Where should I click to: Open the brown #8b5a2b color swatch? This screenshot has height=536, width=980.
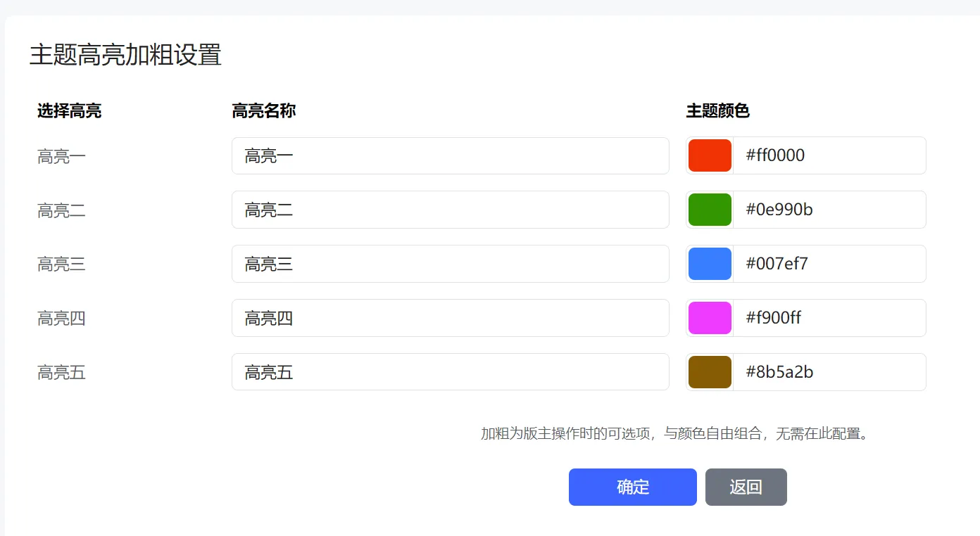[x=710, y=372]
